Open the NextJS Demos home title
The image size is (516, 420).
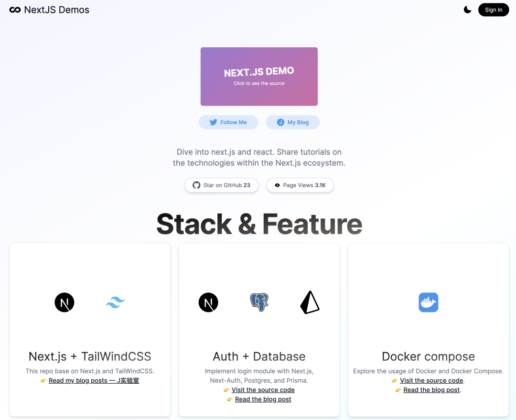click(56, 10)
